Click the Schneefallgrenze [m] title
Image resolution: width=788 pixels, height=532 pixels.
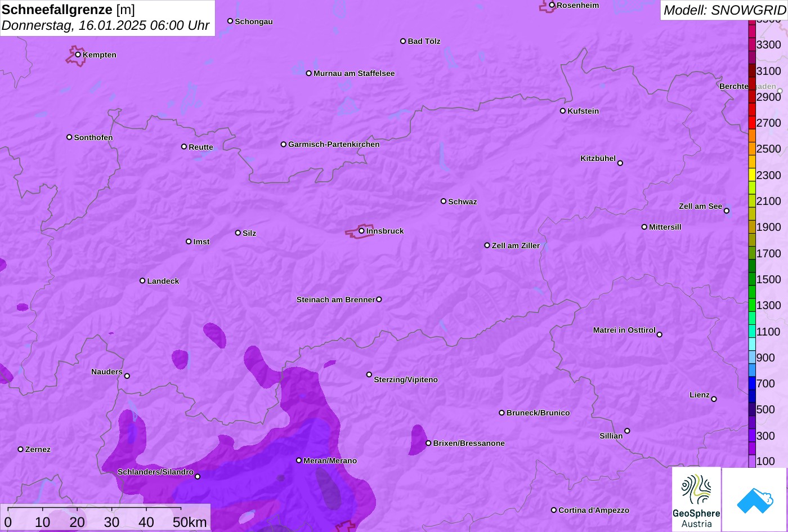click(x=68, y=10)
